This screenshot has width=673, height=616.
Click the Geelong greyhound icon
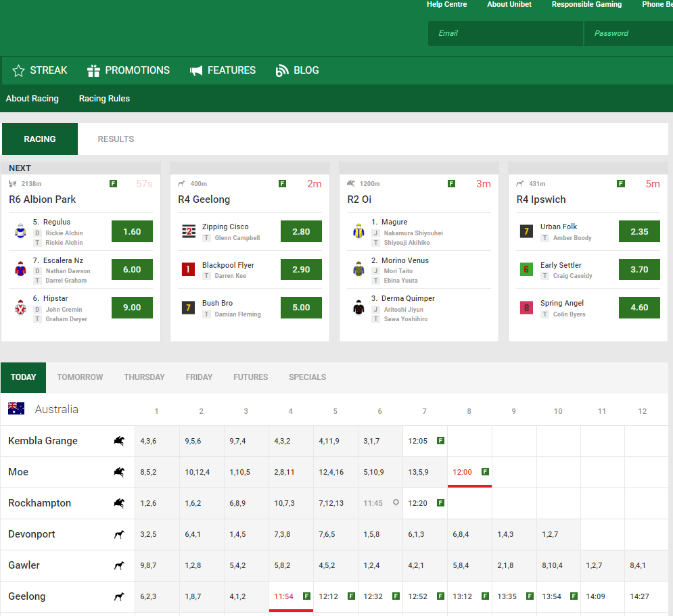pos(119,596)
